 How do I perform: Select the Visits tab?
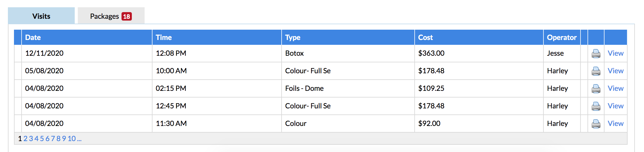41,16
